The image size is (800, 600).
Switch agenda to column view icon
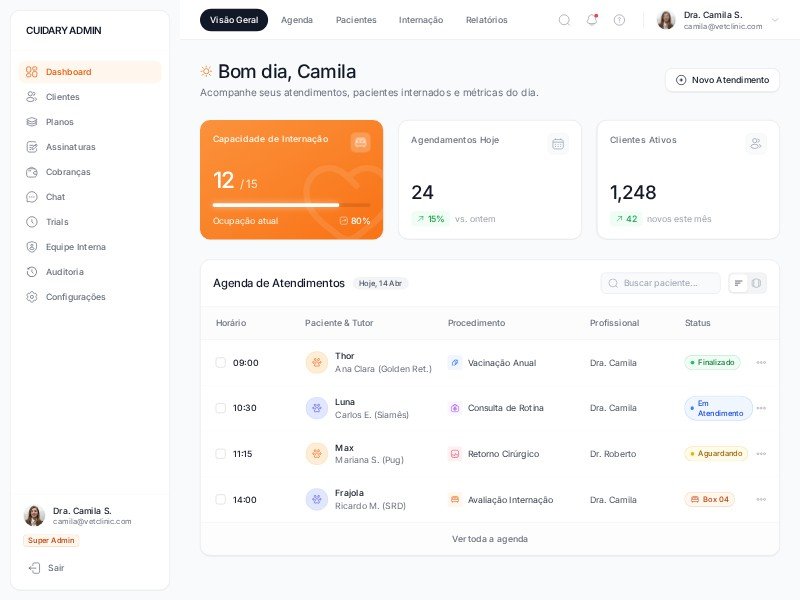(757, 283)
